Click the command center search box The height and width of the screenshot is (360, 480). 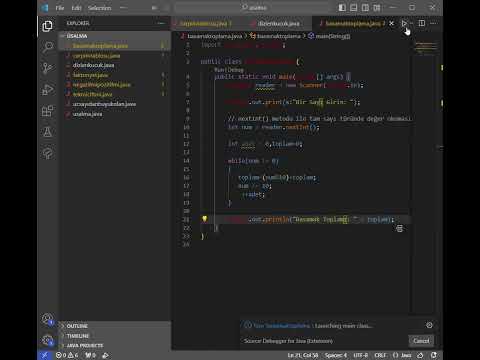(252, 8)
